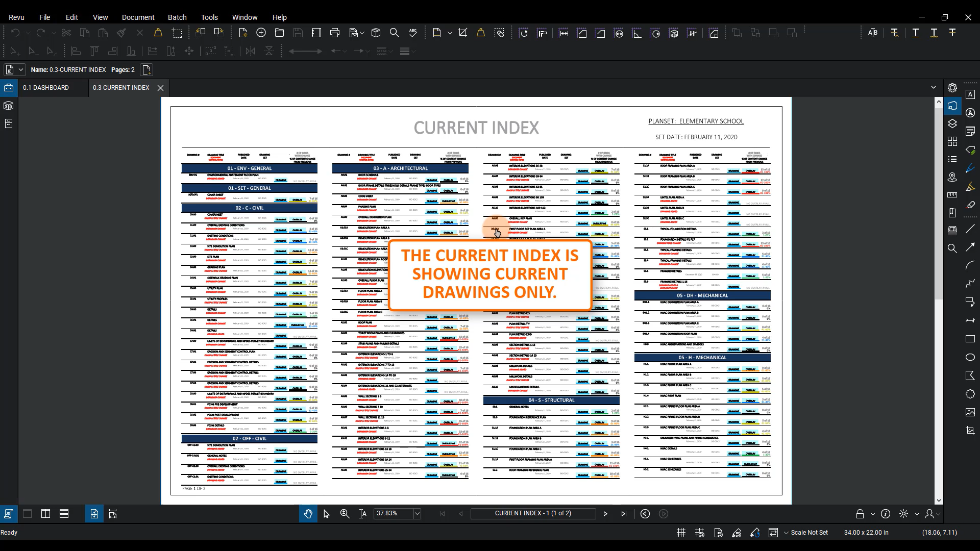Open the Search magnifier in toolbar
Viewport: 980px width, 551px height.
click(x=395, y=33)
